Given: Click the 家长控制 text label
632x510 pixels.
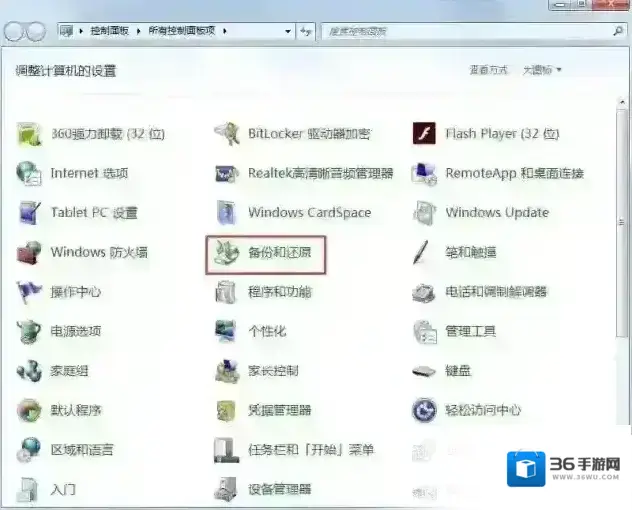Looking at the screenshot, I should pyautogui.click(x=273, y=371).
